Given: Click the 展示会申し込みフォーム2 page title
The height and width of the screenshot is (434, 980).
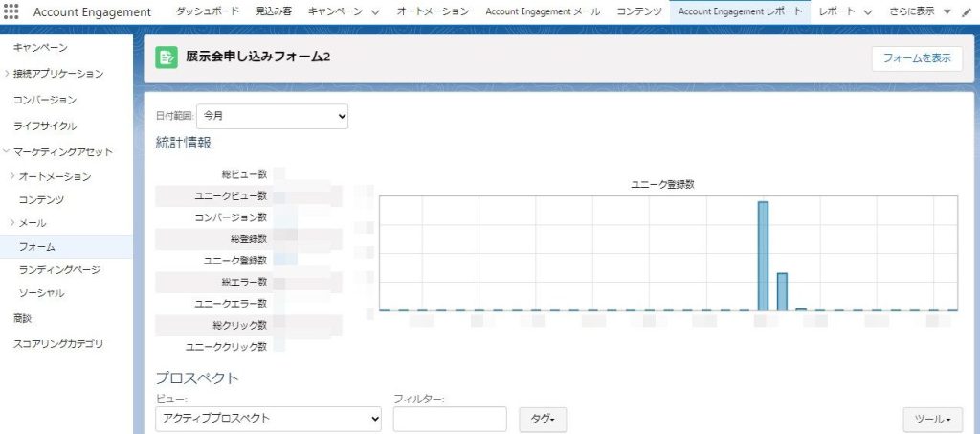Looking at the screenshot, I should (x=258, y=57).
